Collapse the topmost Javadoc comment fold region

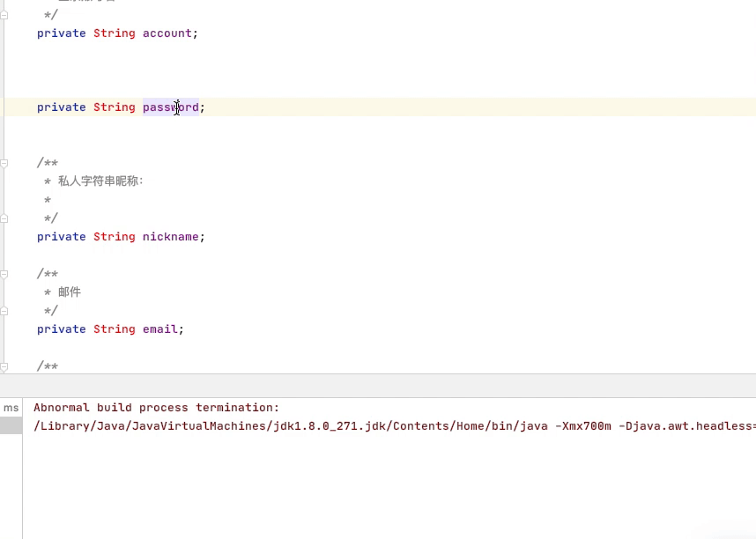point(4,14)
